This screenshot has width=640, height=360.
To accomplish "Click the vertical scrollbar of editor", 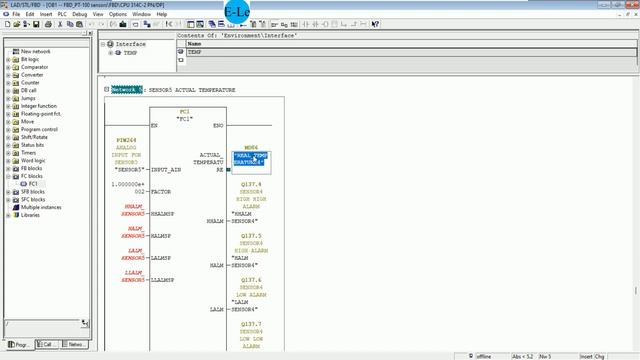I will [636, 212].
